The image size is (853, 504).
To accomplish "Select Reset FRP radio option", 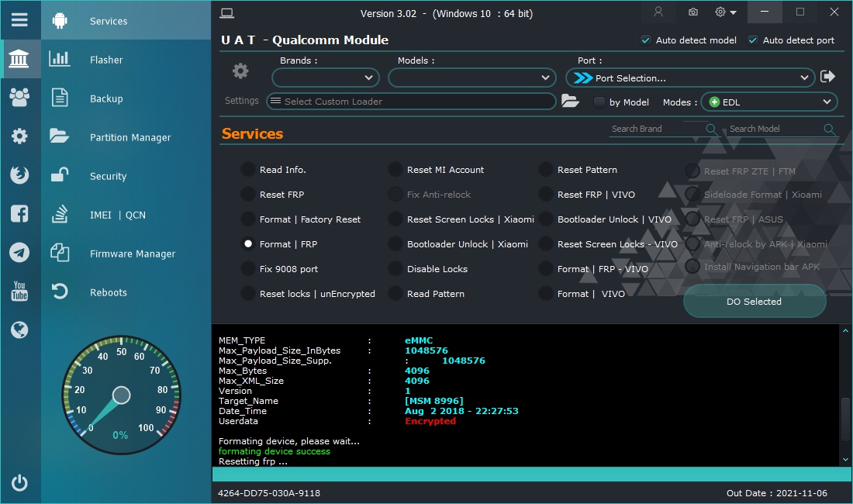I will coord(248,194).
